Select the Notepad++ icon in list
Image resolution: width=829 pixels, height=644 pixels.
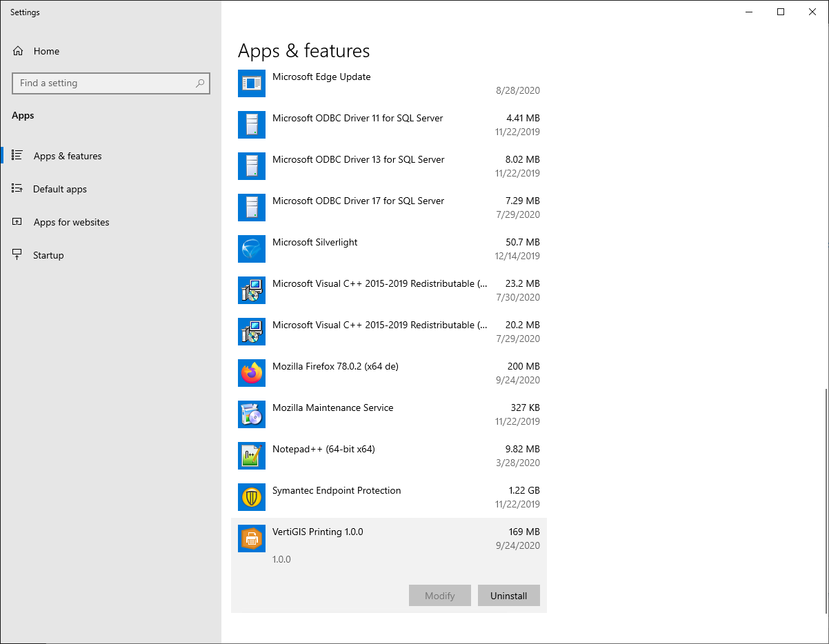252,456
